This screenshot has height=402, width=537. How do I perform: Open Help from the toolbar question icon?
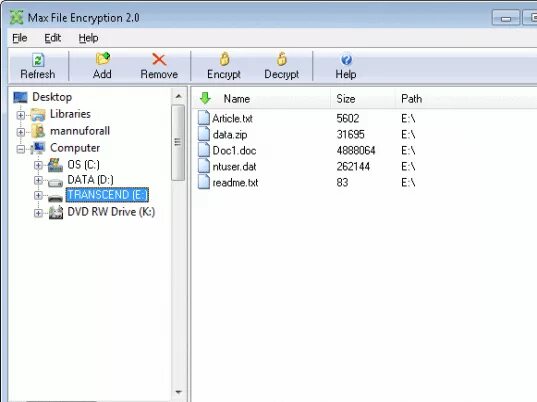[346, 60]
